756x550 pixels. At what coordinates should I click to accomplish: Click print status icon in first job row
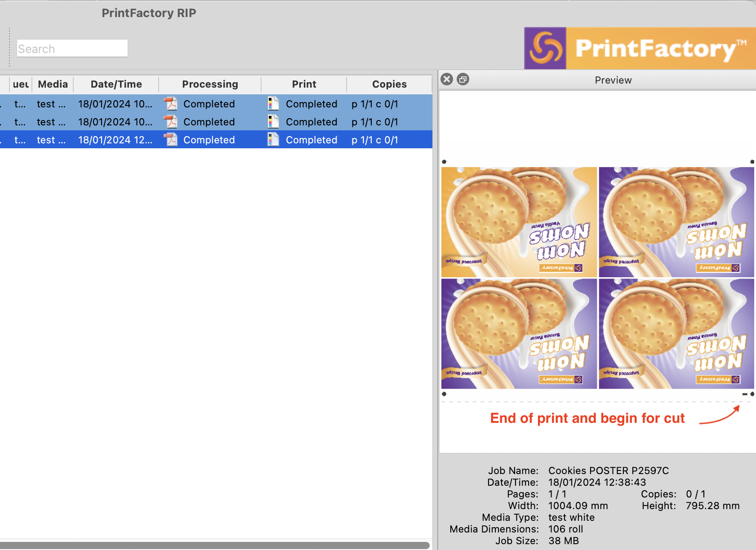point(273,104)
